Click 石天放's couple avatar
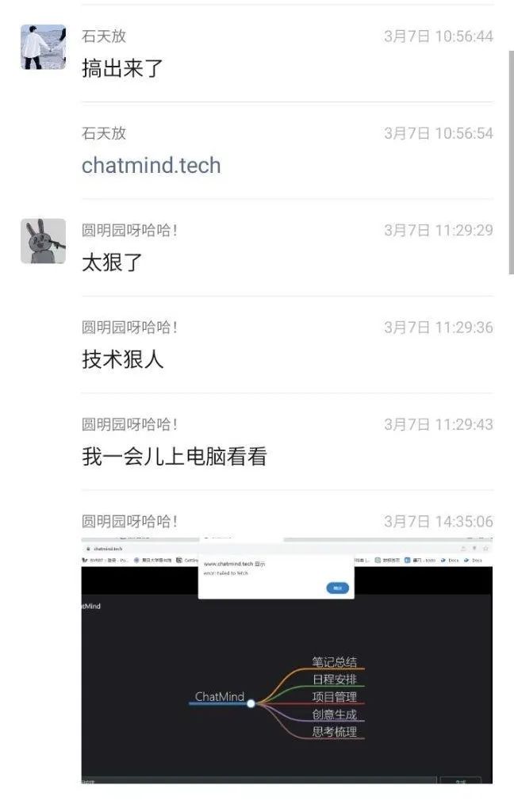This screenshot has height=812, width=514. click(43, 47)
